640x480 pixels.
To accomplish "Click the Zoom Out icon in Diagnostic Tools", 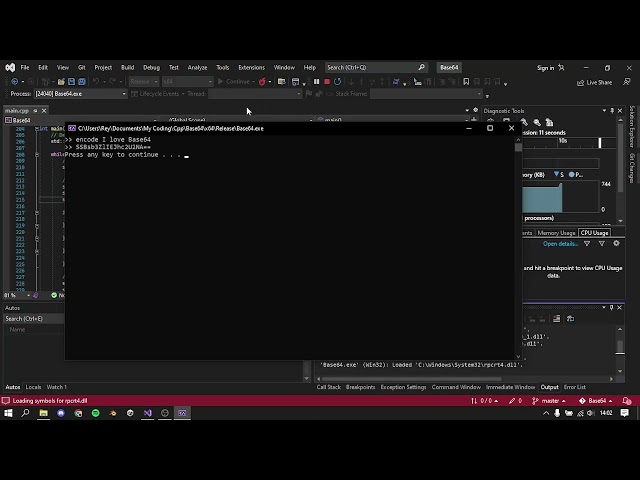I will tap(537, 122).
